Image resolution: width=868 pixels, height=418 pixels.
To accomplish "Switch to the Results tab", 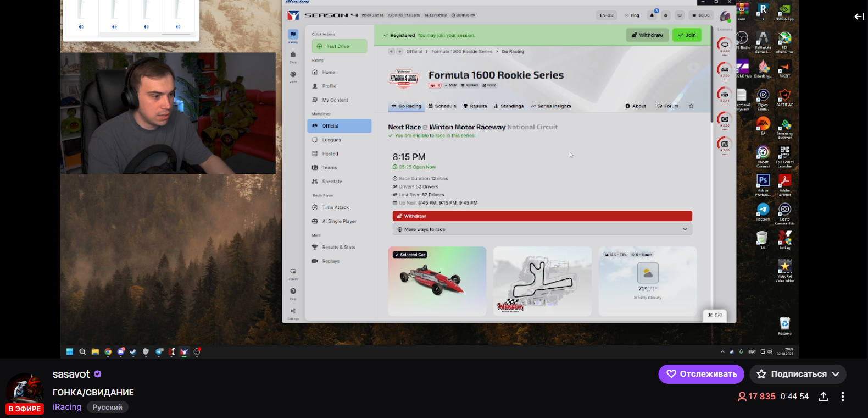I will pos(475,106).
